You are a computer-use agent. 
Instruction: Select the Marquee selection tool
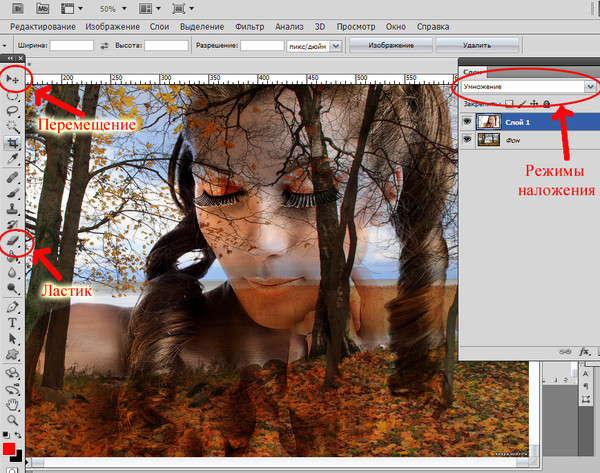tap(12, 96)
